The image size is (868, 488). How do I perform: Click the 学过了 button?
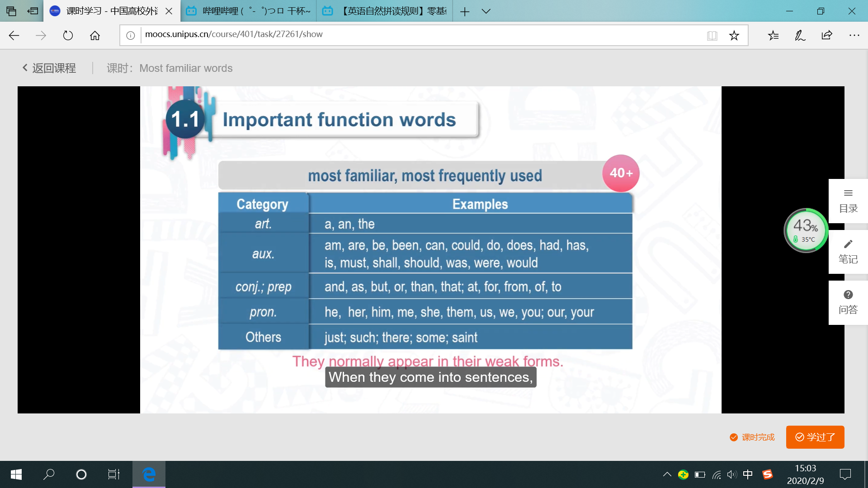[815, 437]
